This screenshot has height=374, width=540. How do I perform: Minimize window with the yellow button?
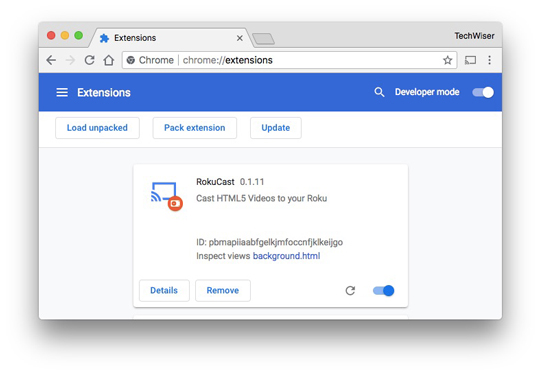tap(65, 35)
